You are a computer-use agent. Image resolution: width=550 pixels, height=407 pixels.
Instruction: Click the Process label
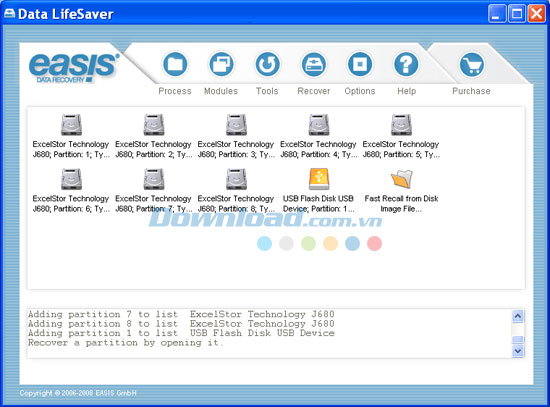[x=175, y=91]
